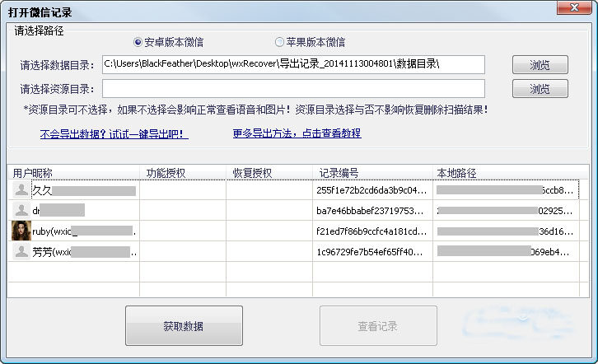Click 浏览 button next to data directory
598x364 pixels.
(540, 65)
